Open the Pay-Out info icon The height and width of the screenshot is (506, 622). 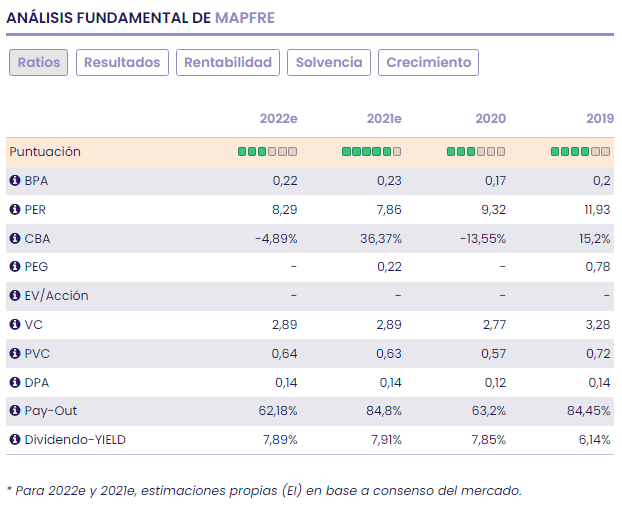(x=15, y=411)
